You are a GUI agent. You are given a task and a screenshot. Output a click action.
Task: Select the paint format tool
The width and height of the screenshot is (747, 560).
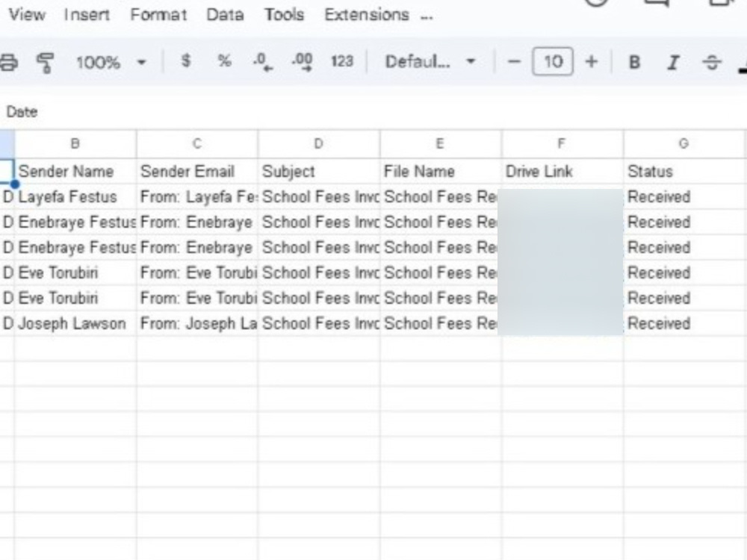pyautogui.click(x=46, y=63)
